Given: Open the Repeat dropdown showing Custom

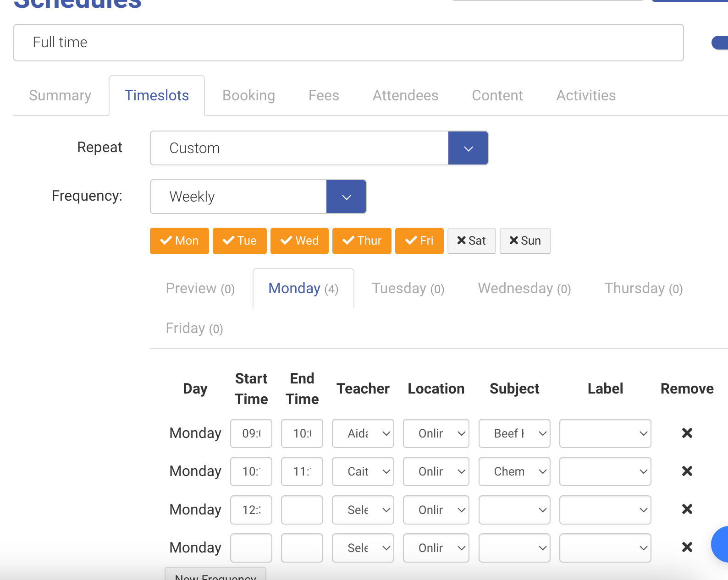Looking at the screenshot, I should (x=468, y=148).
